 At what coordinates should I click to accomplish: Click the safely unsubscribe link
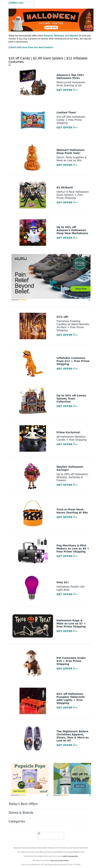70,856
